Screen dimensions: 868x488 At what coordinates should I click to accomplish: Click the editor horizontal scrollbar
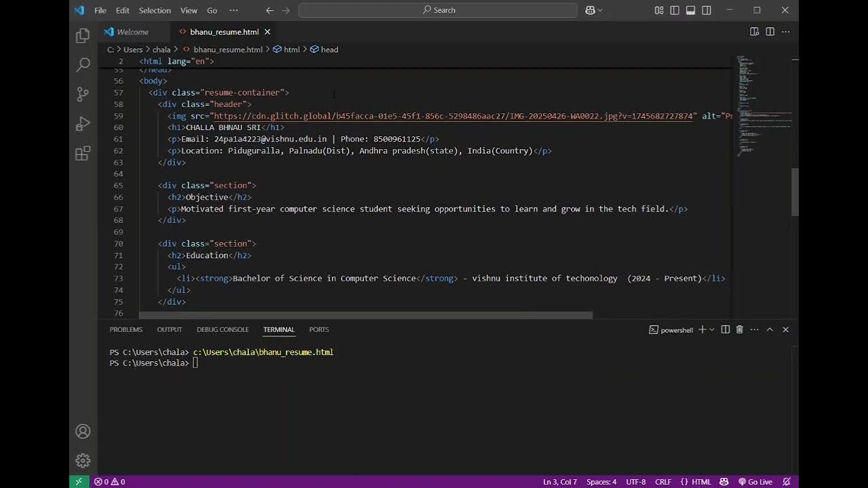pos(366,315)
